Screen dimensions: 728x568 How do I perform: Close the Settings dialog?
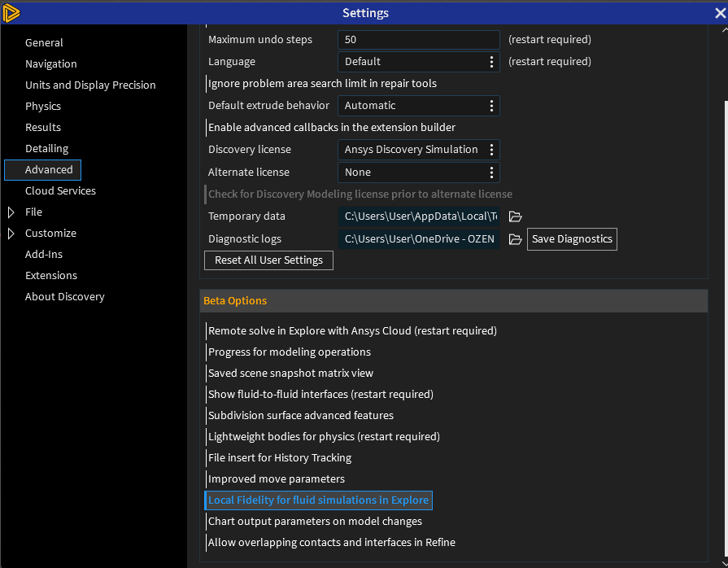pos(719,12)
